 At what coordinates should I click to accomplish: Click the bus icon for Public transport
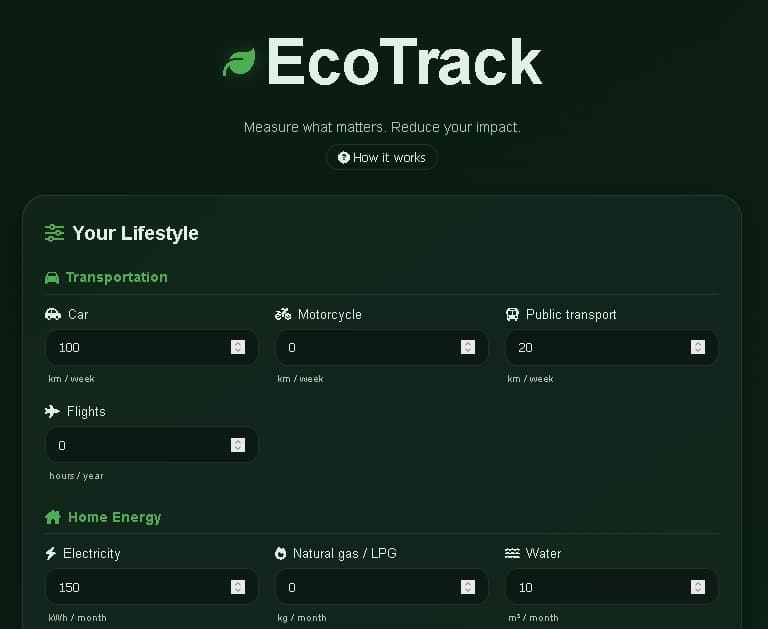tap(512, 314)
